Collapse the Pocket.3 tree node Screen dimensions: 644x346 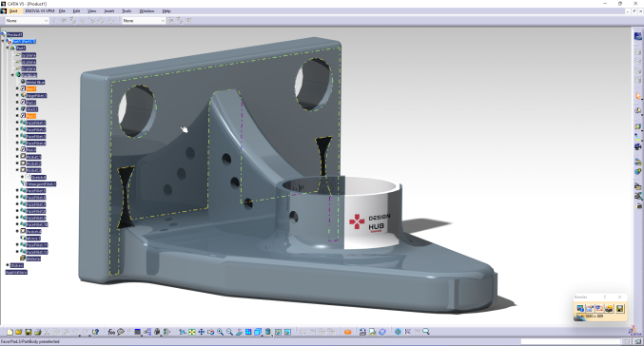point(17,170)
